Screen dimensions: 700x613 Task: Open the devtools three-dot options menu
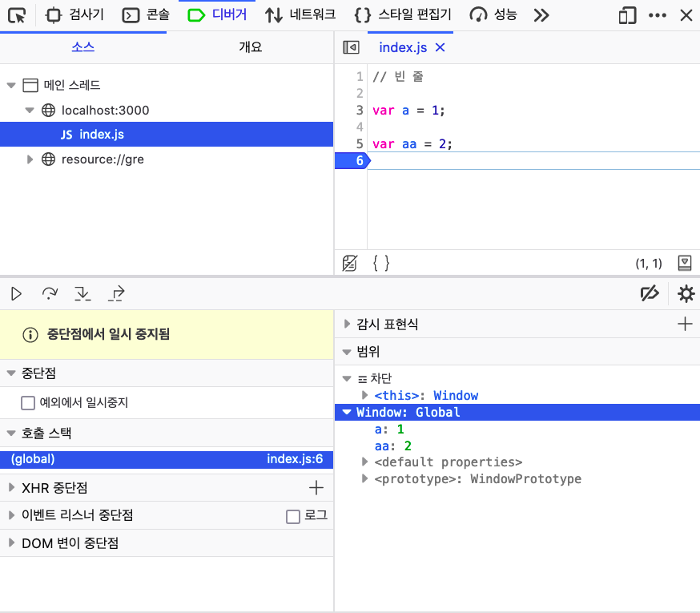[x=657, y=16]
